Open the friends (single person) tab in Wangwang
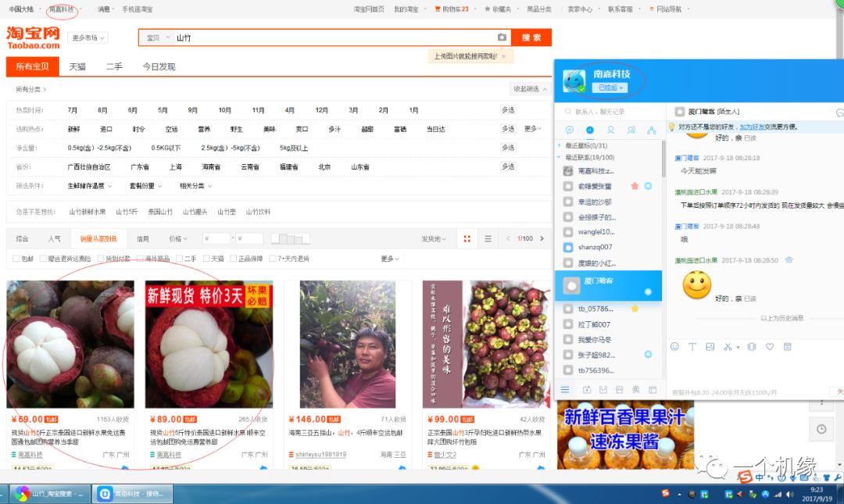This screenshot has width=844, height=504. click(x=610, y=130)
